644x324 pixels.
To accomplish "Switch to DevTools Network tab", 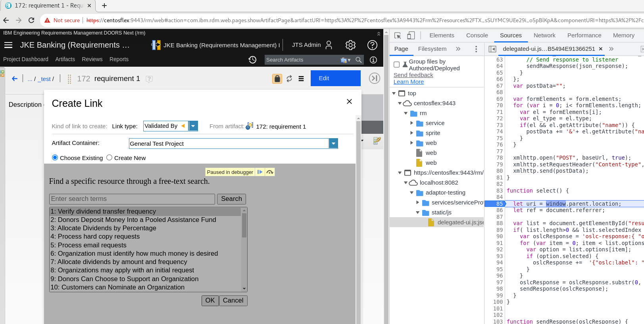I will point(544,35).
